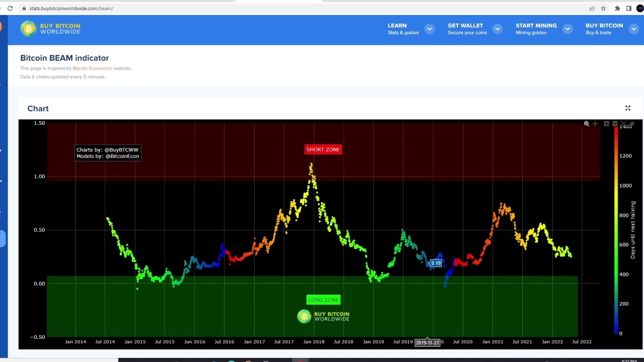Click the Jan 2016 x-axis label
644x362 pixels.
(x=194, y=342)
